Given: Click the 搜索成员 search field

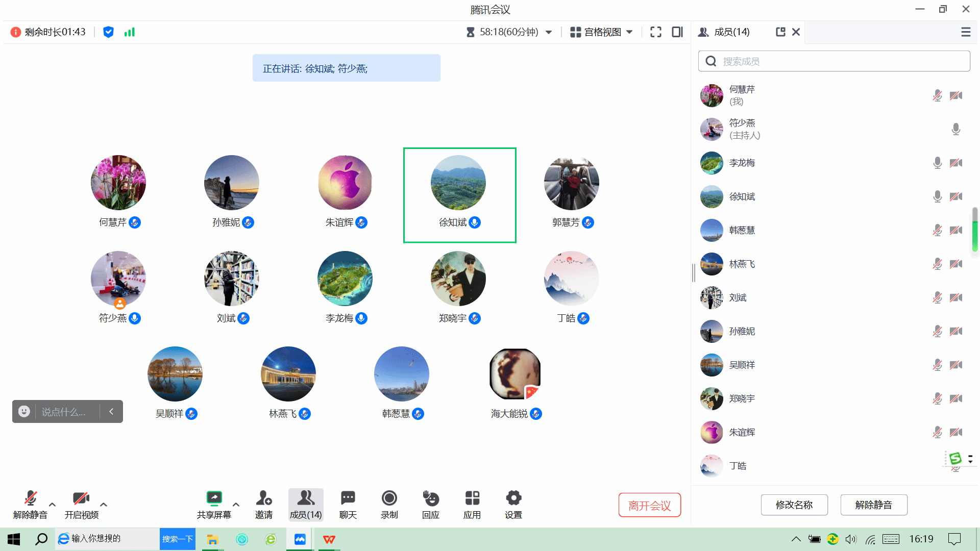Looking at the screenshot, I should [834, 61].
